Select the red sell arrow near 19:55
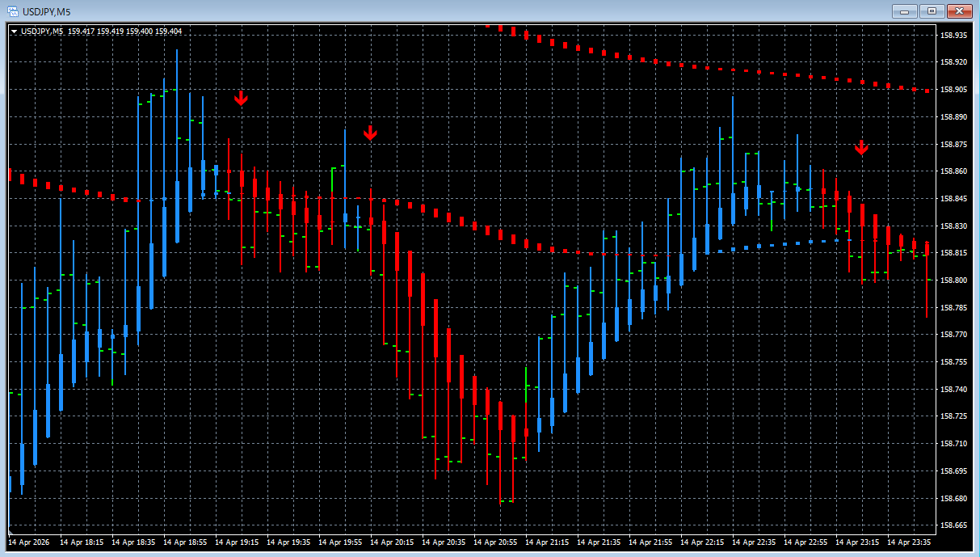Image resolution: width=980 pixels, height=557 pixels. tap(370, 133)
